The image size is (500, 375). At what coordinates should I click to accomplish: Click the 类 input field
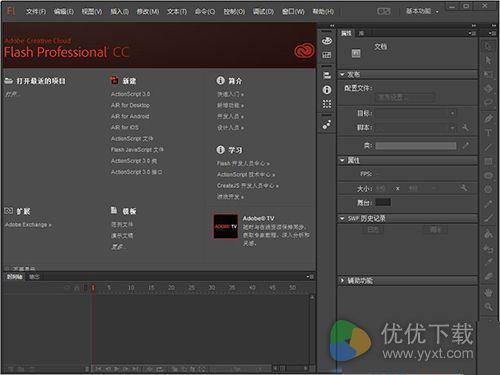click(x=416, y=146)
